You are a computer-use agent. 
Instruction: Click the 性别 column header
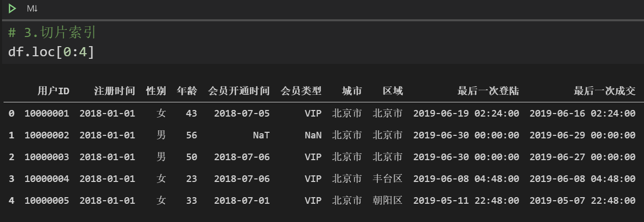(x=156, y=91)
